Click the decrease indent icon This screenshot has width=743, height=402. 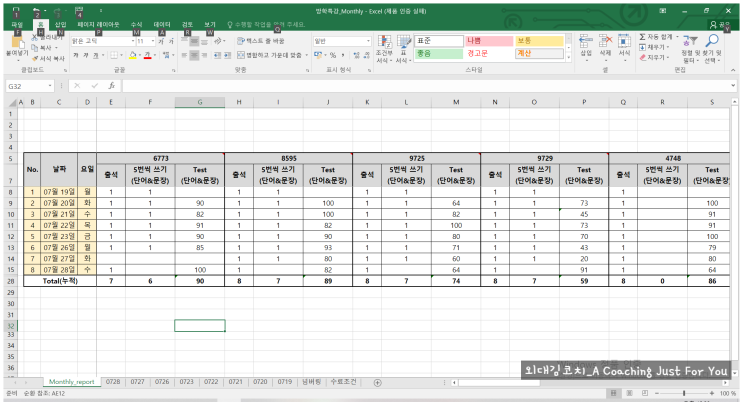[217, 55]
